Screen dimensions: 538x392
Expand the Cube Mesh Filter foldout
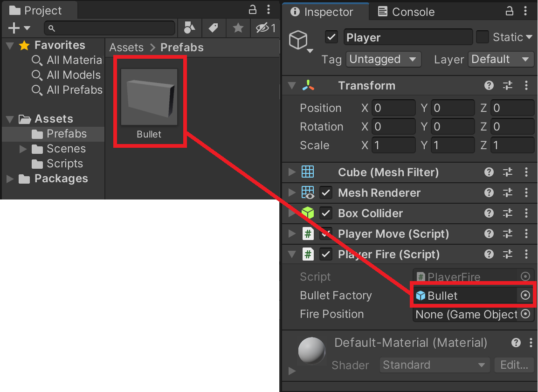click(292, 172)
